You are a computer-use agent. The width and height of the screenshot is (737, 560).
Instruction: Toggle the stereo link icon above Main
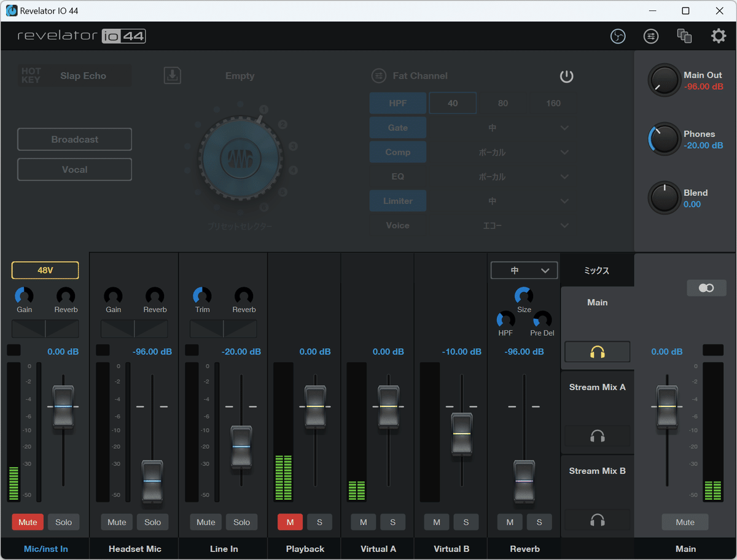pos(706,288)
